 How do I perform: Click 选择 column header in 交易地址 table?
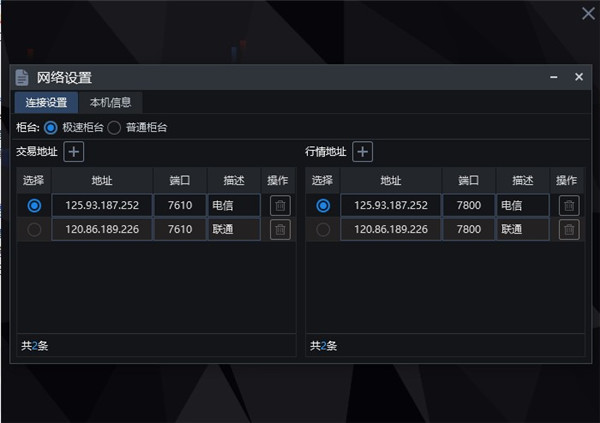pos(34,180)
